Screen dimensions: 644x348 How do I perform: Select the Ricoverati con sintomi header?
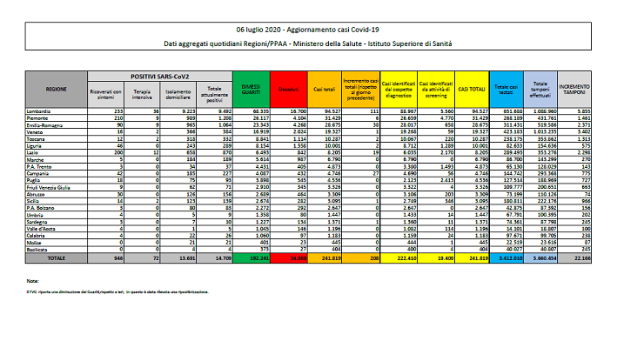tap(106, 93)
